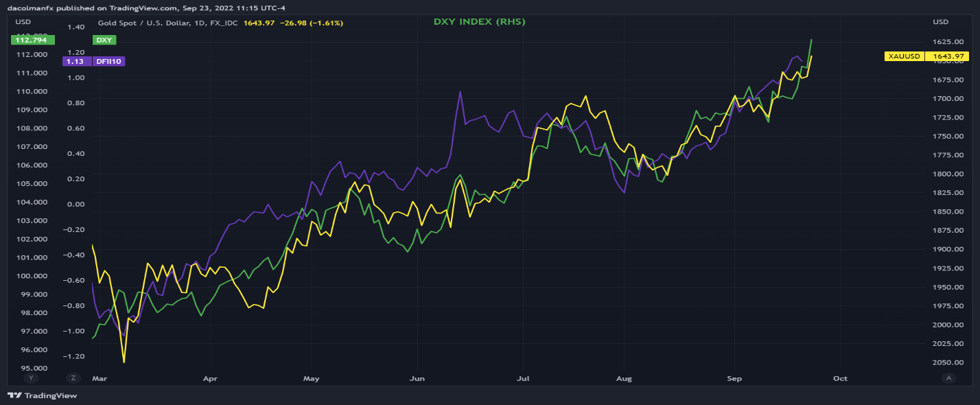Click the USD label on the left axis

23,22
